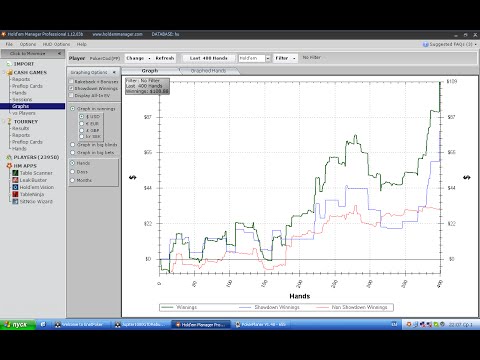Open the Hold'em game type dropdown
The image size is (480, 360).
(x=268, y=58)
